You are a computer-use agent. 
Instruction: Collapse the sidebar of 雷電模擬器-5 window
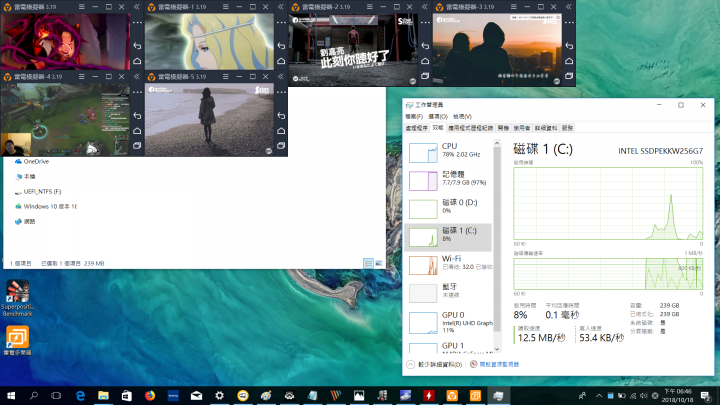pyautogui.click(x=281, y=77)
